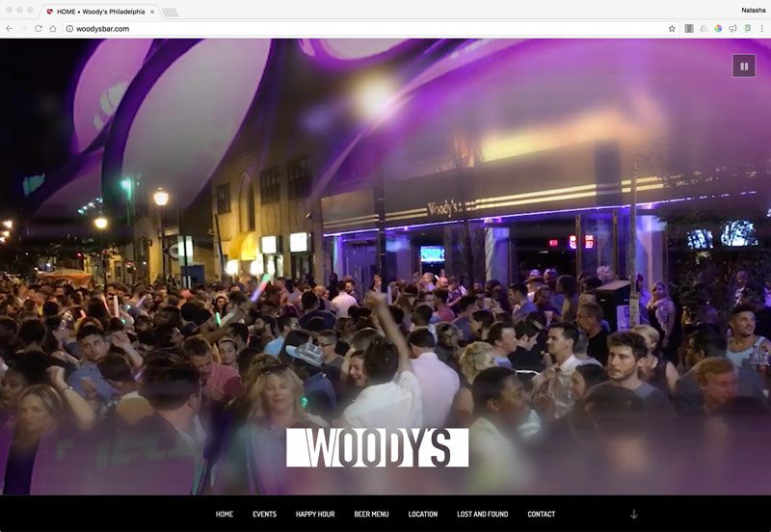Click the megaphone extension icon
The image size is (771, 532).
tap(732, 29)
